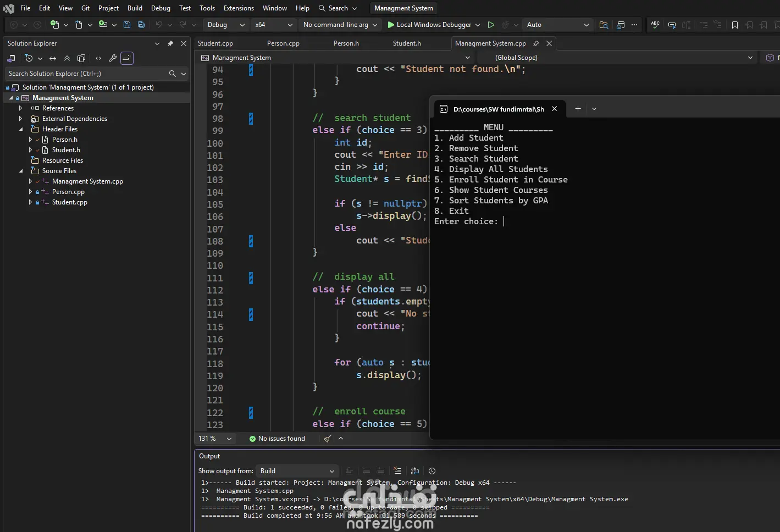
Task: Click Collapse All icon in Solution Explorer
Action: [x=67, y=58]
